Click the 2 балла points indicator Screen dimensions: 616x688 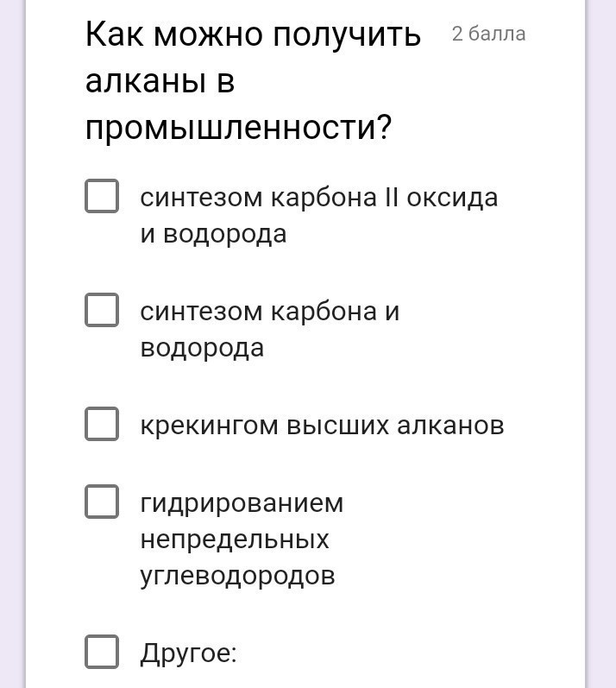click(488, 35)
